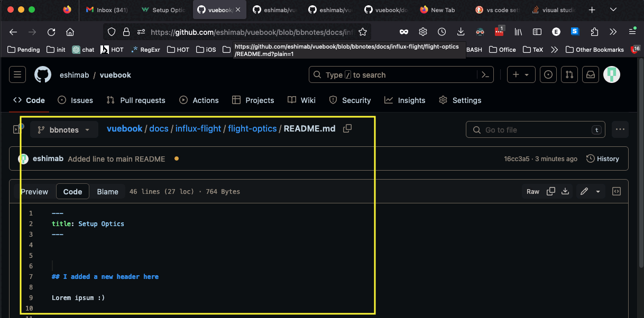Open the gear icon in browser toolbar

tap(423, 32)
